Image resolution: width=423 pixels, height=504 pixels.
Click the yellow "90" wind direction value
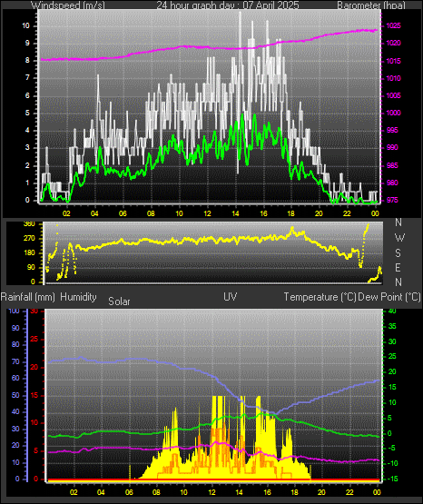pos(31,268)
